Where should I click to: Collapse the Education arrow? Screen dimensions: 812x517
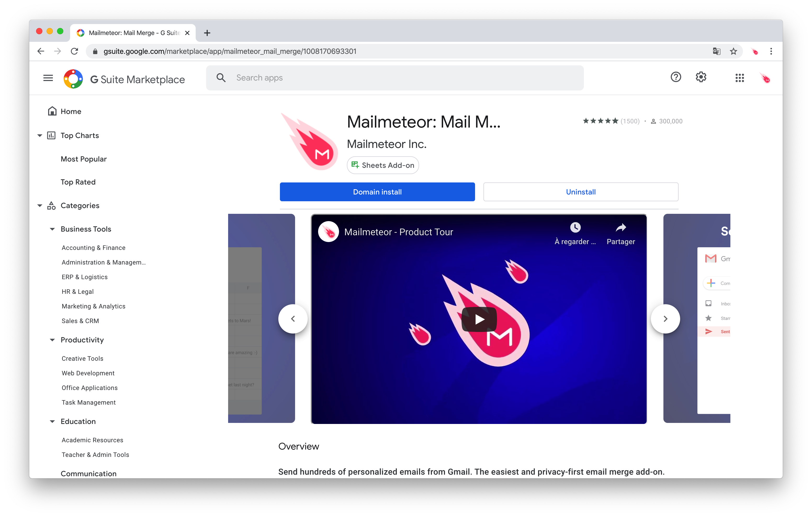52,421
